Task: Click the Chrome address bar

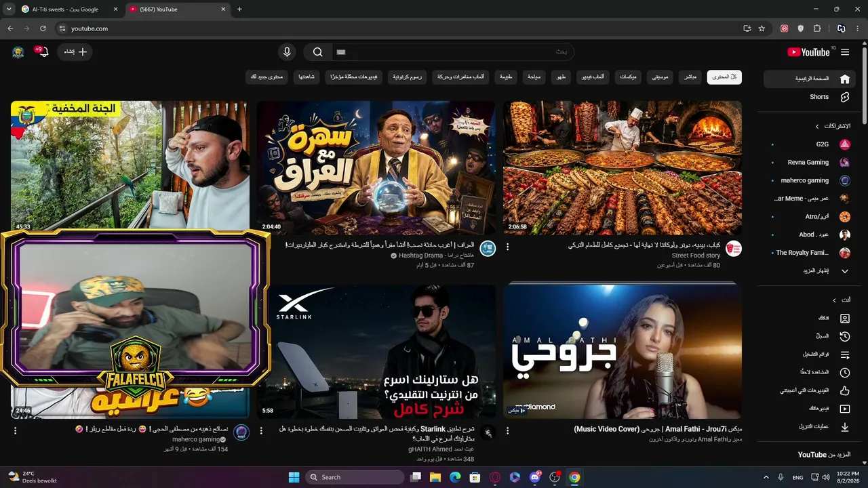Action: coord(400,28)
